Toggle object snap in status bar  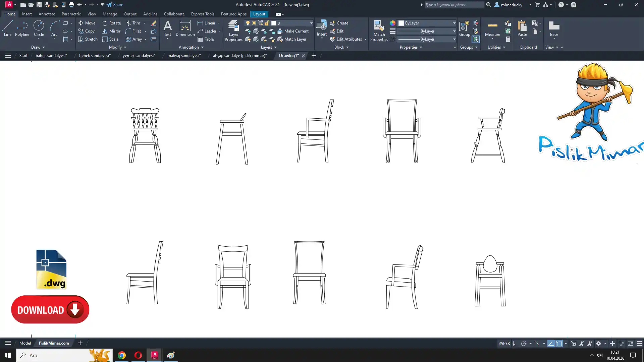[559, 343]
